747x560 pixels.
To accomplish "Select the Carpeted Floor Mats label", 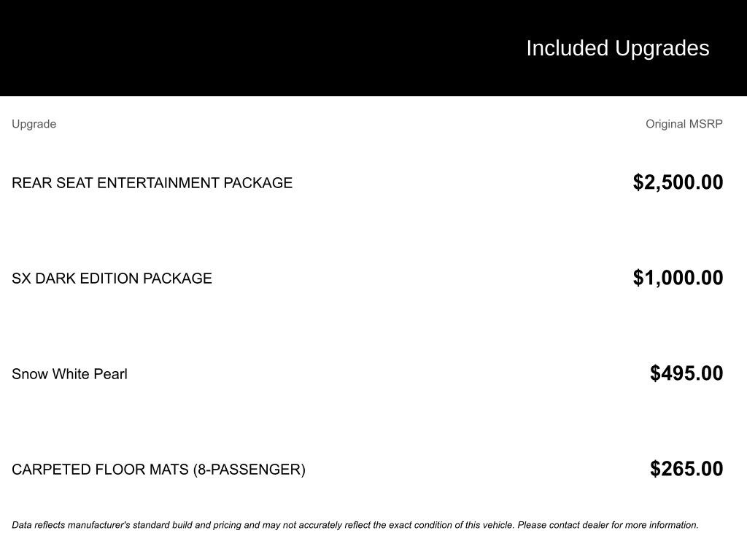I will (158, 470).
